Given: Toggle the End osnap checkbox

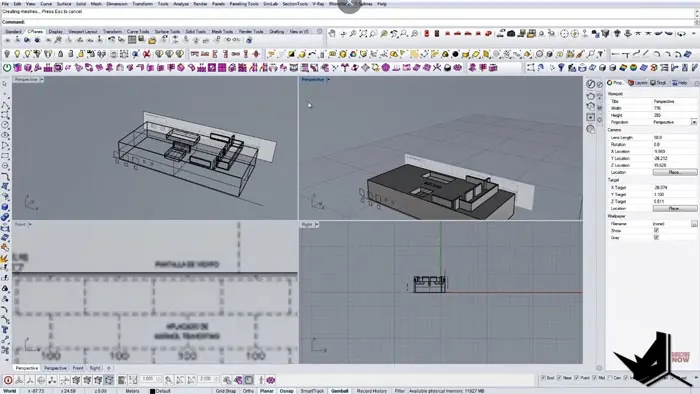Looking at the screenshot, I should pos(543,378).
